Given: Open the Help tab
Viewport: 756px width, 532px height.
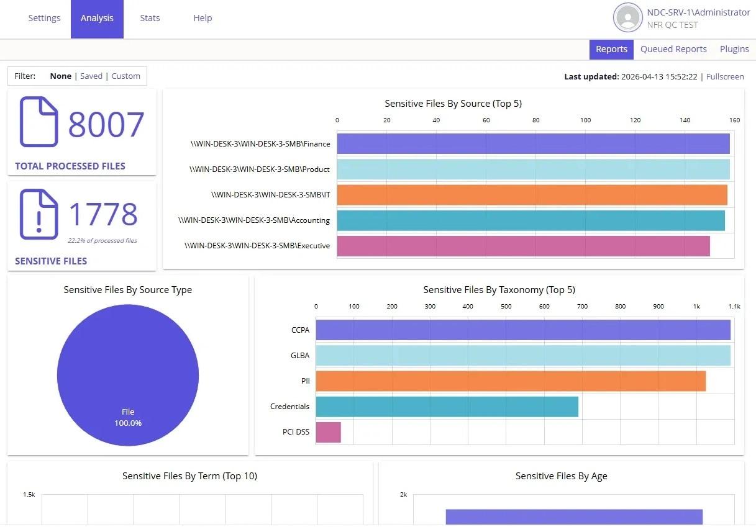Looking at the screenshot, I should coord(203,18).
